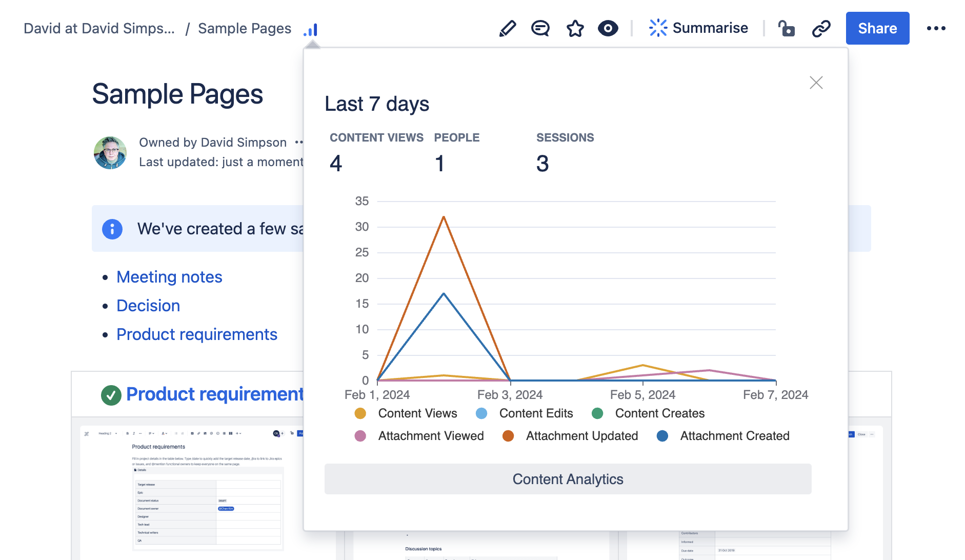This screenshot has width=965, height=560.
Task: Copy page link with chain icon
Action: point(821,28)
